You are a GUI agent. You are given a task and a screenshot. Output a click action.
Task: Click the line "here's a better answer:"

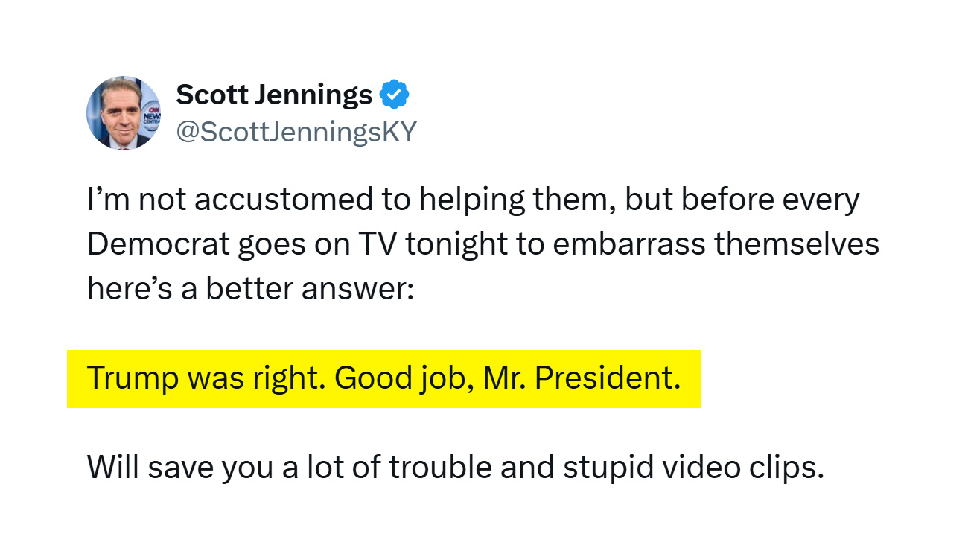tap(250, 289)
